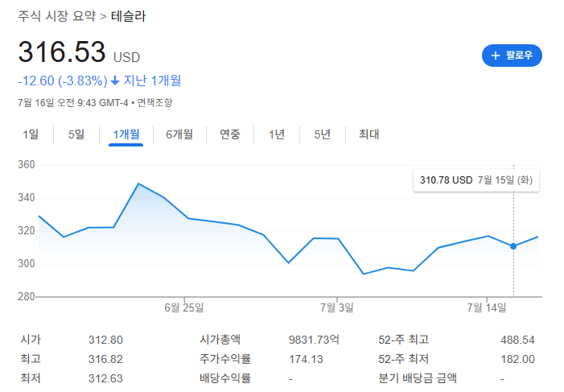Screen dimensions: 564x392
Task: Click the 52-주 최저 label
Action: (404, 359)
